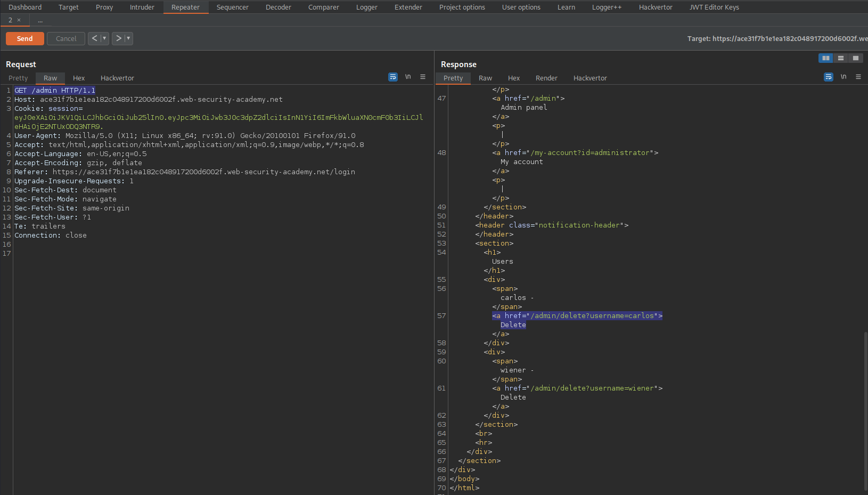Switch to the Proxy tab
Viewport: 868px width, 495px height.
[104, 7]
